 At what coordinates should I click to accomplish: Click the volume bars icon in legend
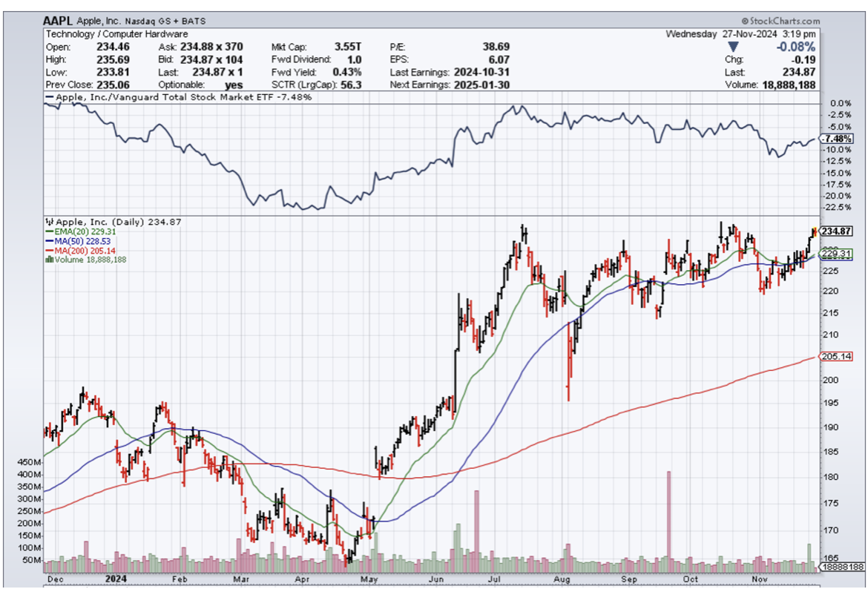coord(49,260)
